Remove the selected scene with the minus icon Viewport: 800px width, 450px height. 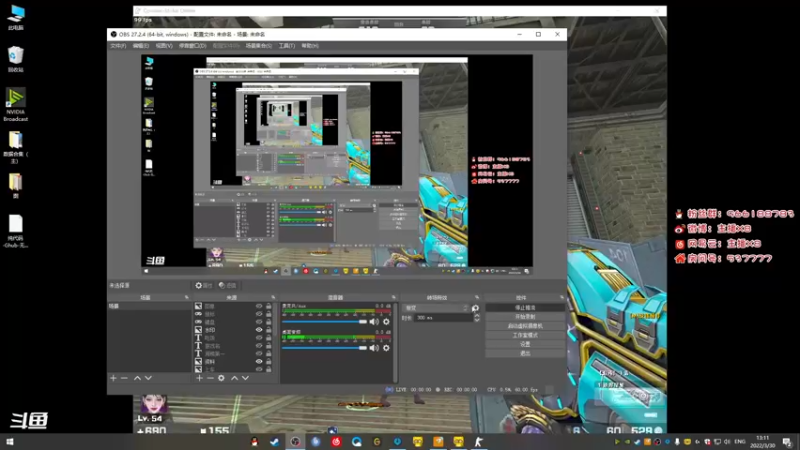[x=124, y=378]
